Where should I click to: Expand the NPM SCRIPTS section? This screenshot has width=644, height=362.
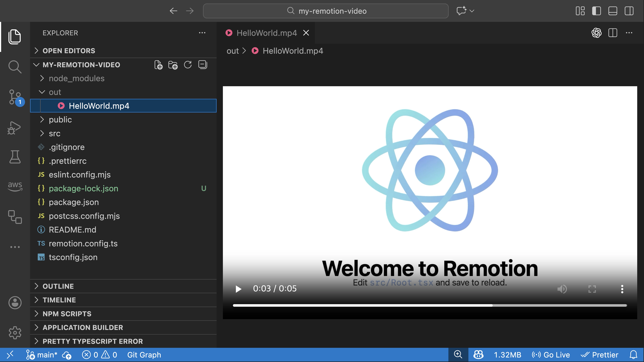point(123,314)
